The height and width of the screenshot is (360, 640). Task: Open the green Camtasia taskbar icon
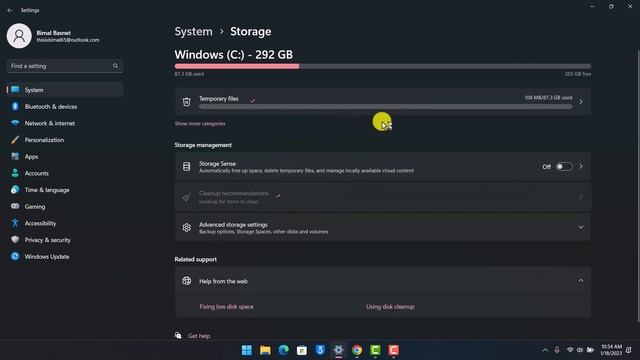click(376, 350)
